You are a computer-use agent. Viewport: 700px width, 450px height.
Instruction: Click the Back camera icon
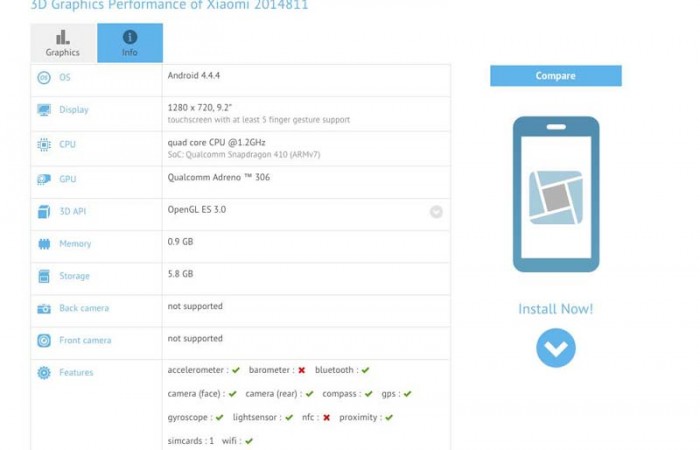pos(44,309)
